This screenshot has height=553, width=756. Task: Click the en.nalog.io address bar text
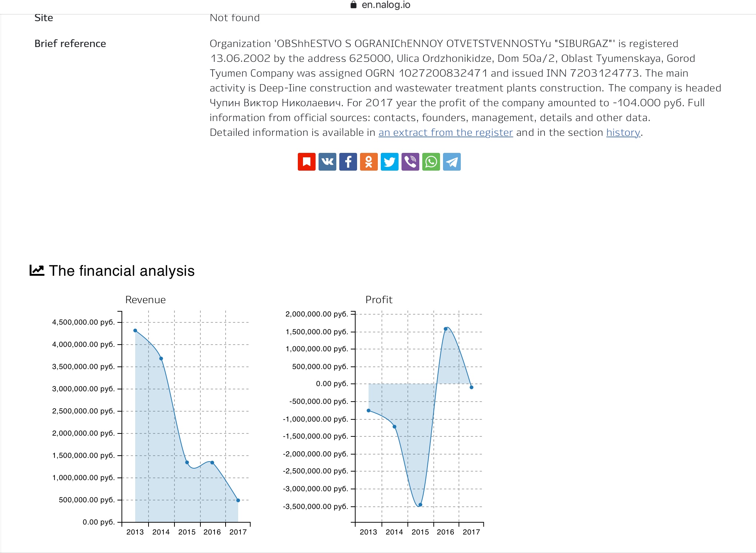(386, 5)
